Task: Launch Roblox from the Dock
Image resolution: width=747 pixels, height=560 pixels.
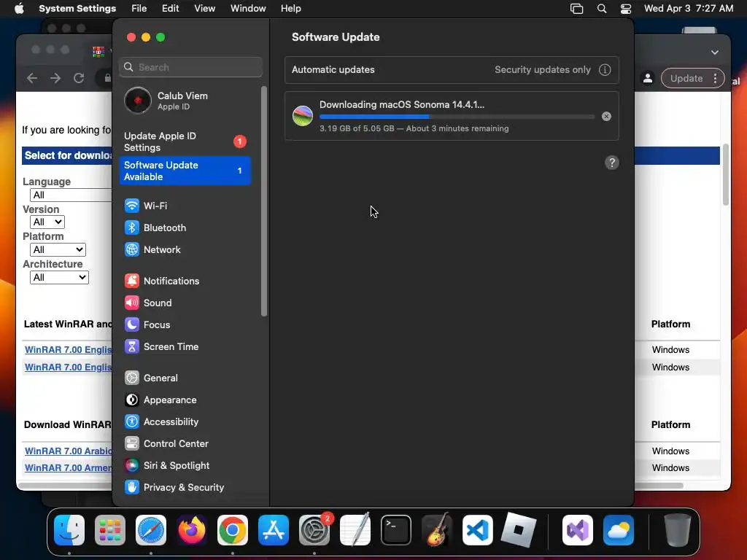Action: pos(519,530)
